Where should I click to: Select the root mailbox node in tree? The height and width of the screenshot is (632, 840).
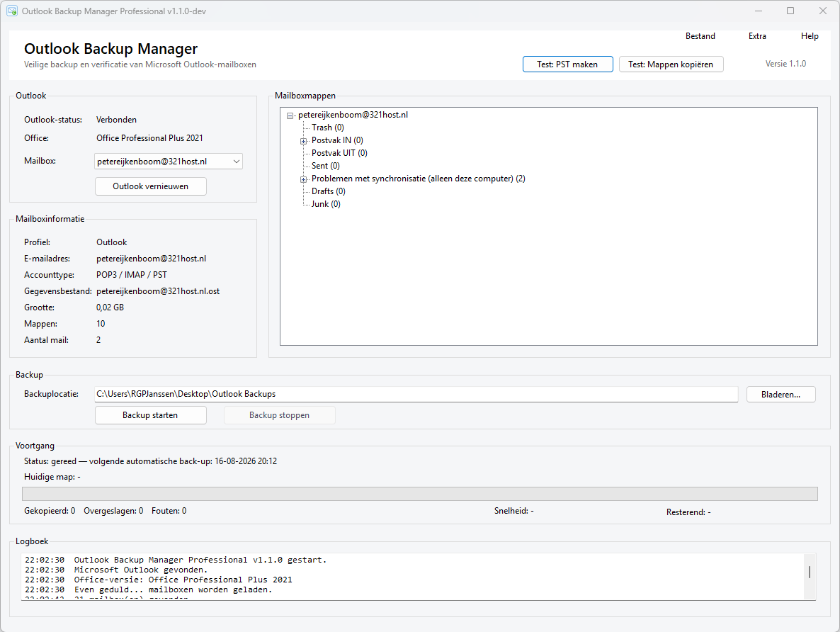tap(353, 115)
